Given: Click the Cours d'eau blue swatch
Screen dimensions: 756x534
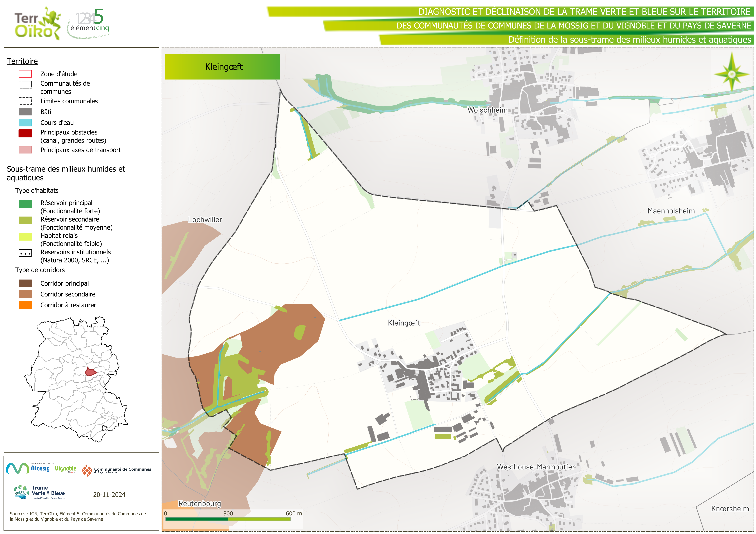Looking at the screenshot, I should tap(25, 123).
